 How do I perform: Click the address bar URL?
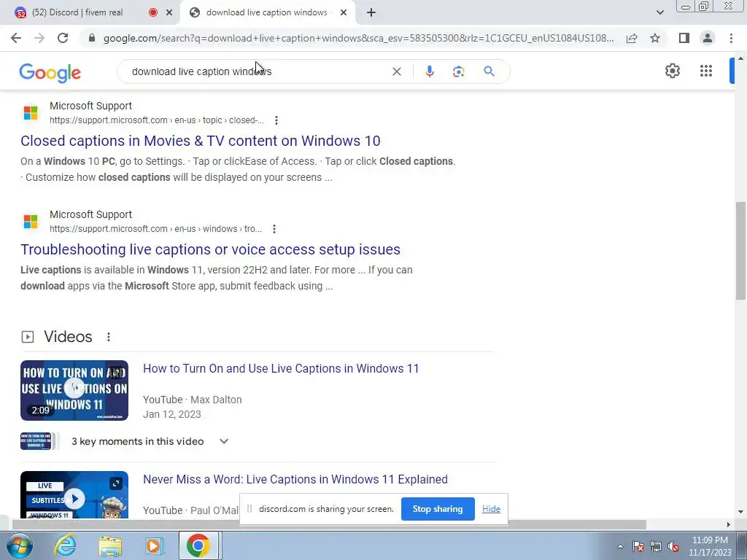(x=358, y=38)
